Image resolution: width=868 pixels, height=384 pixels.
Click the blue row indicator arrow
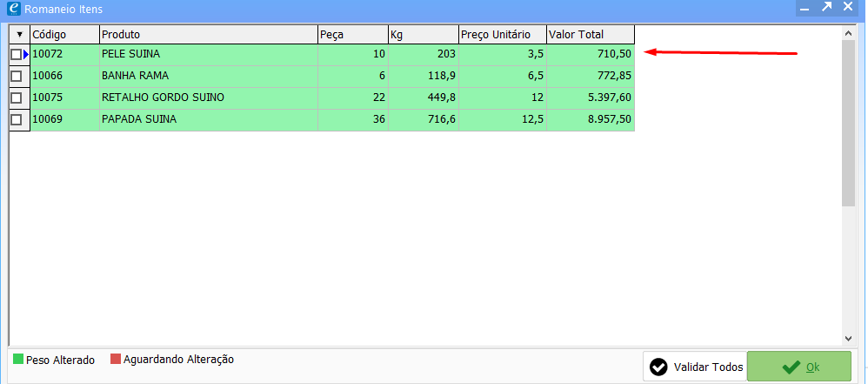tap(26, 55)
